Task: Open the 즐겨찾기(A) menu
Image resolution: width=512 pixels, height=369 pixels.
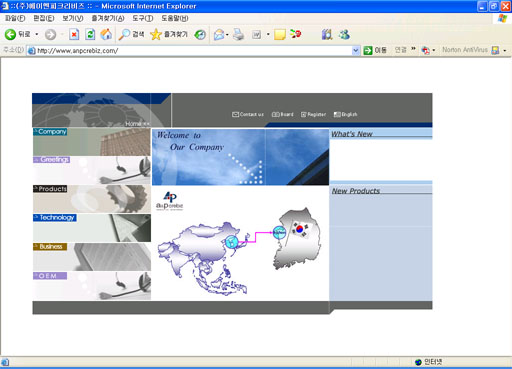Action: (x=108, y=18)
